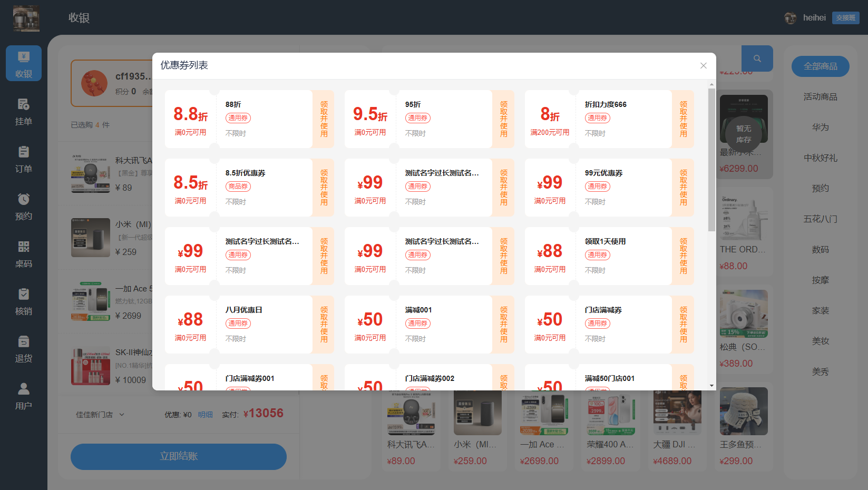Claim and use the 95折 coupon

[503, 119]
